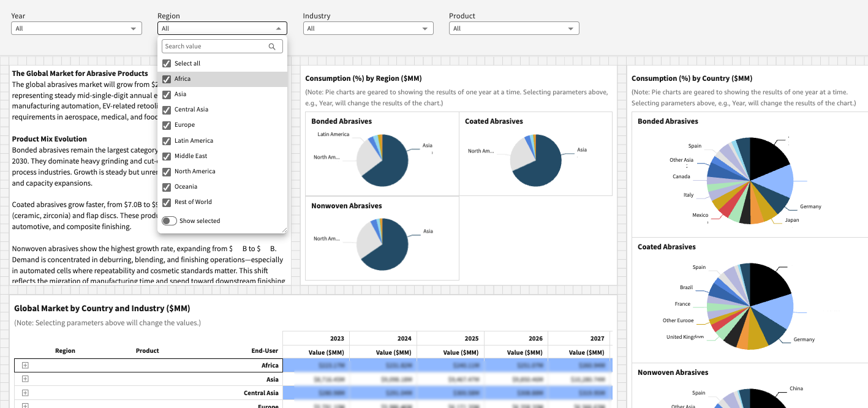Uncheck the Select all checkbox
868x408 pixels.
167,64
